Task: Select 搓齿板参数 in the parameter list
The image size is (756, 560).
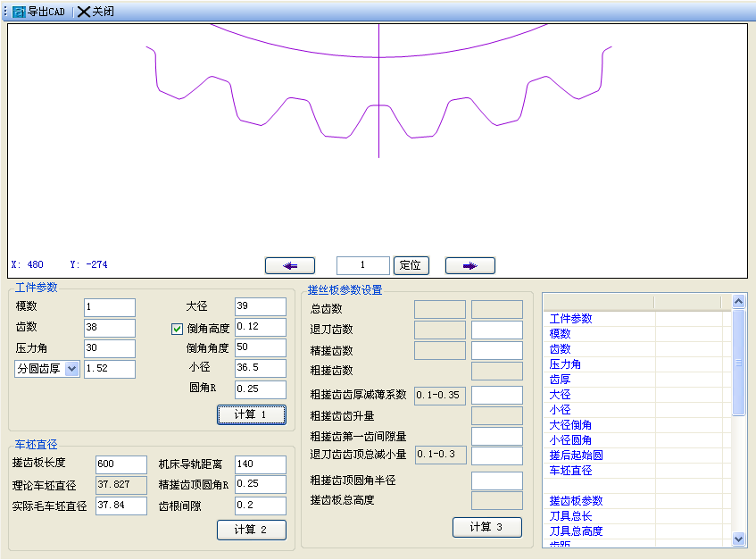Action: 577,501
